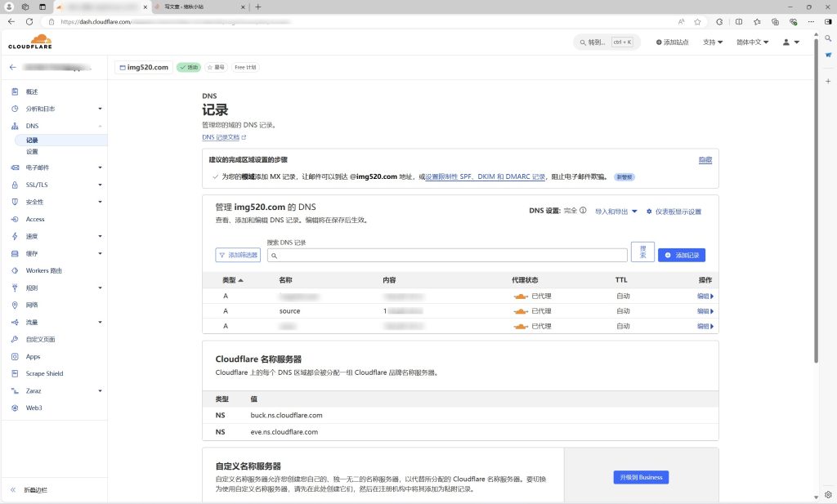Click the 电子邮件 envelope icon

15,167
